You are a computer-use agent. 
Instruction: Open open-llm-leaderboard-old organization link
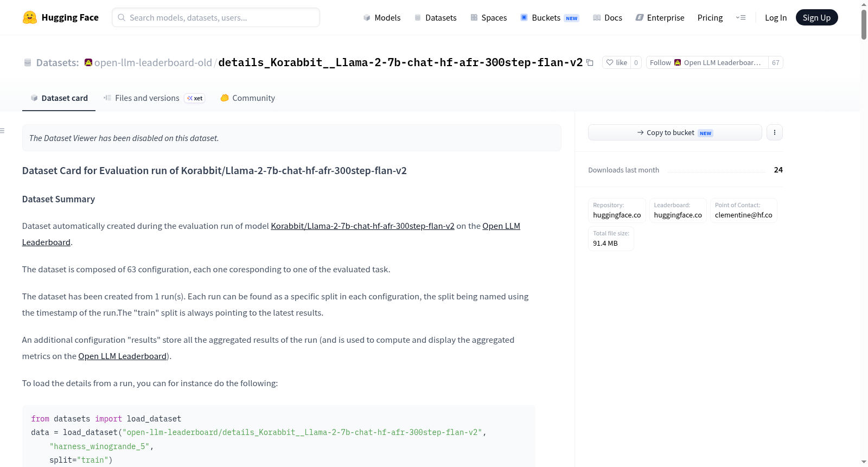153,62
